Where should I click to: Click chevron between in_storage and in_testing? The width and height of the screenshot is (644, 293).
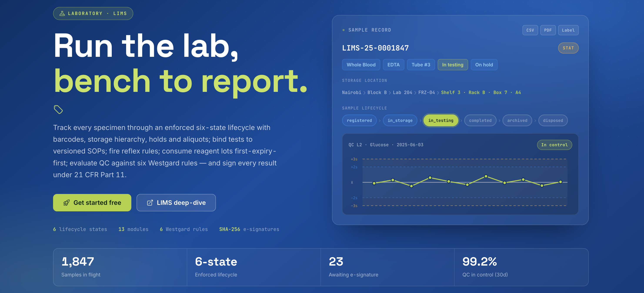(420, 121)
